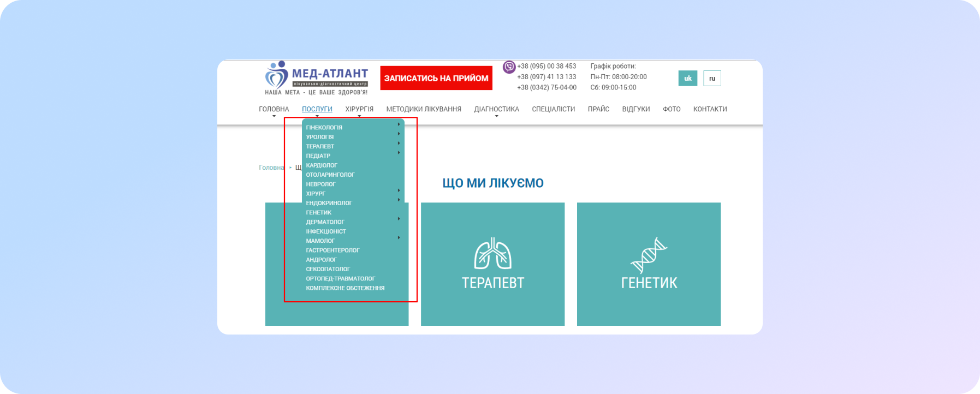Expand the Терапевт submenu arrow in the dropdown
Viewport: 980px width, 394px height.
pos(399,143)
